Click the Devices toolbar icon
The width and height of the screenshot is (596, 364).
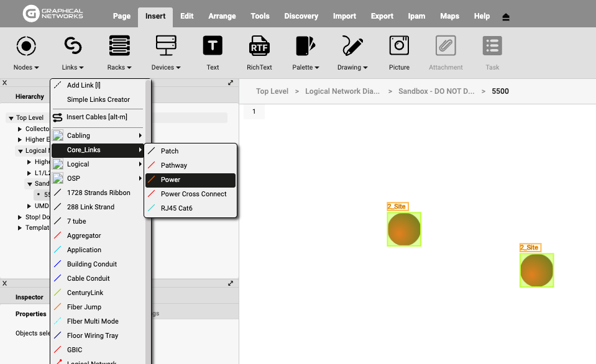tap(166, 46)
